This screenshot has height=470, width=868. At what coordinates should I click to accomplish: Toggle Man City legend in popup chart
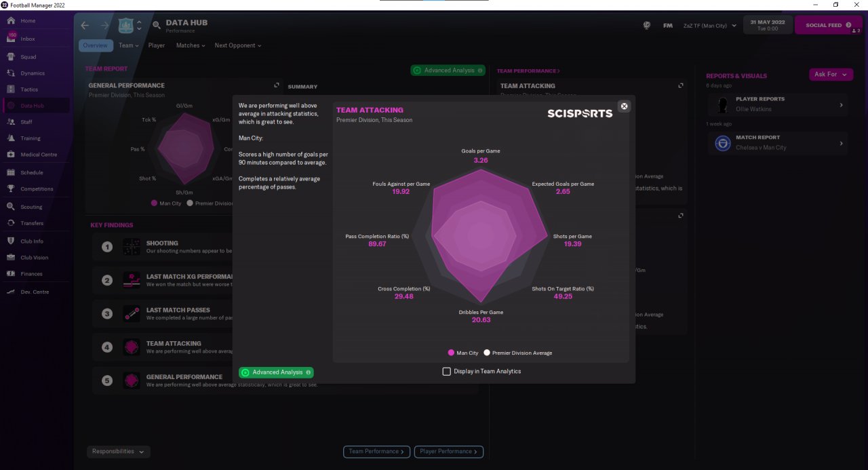point(463,353)
